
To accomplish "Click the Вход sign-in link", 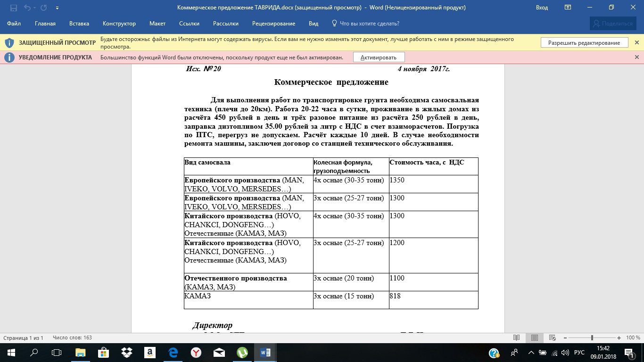I will [x=542, y=8].
